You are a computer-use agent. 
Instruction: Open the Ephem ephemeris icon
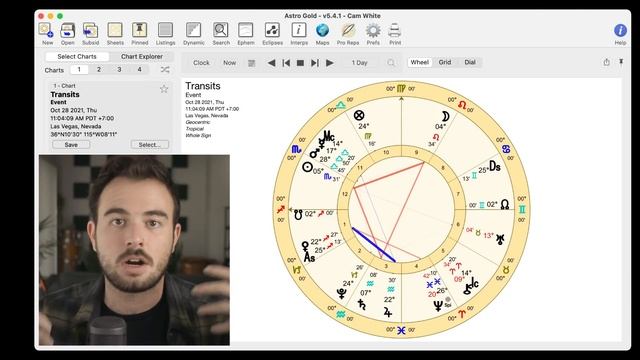click(x=246, y=30)
